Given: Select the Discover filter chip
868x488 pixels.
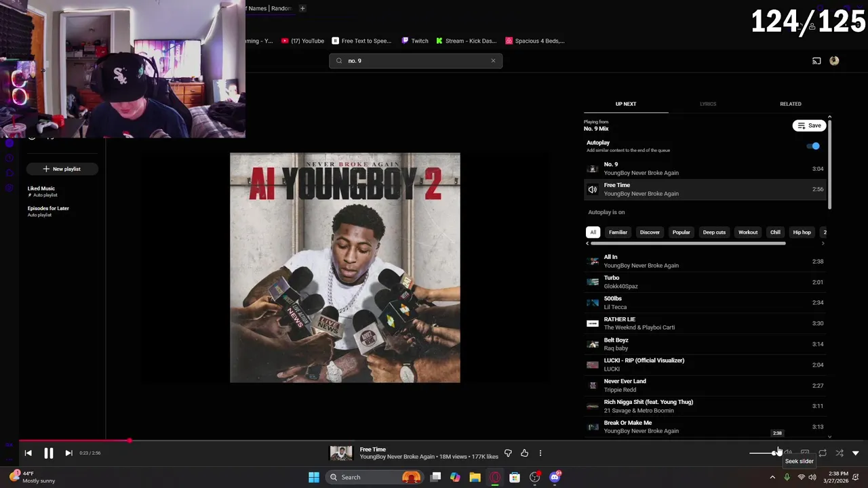Looking at the screenshot, I should click(650, 232).
